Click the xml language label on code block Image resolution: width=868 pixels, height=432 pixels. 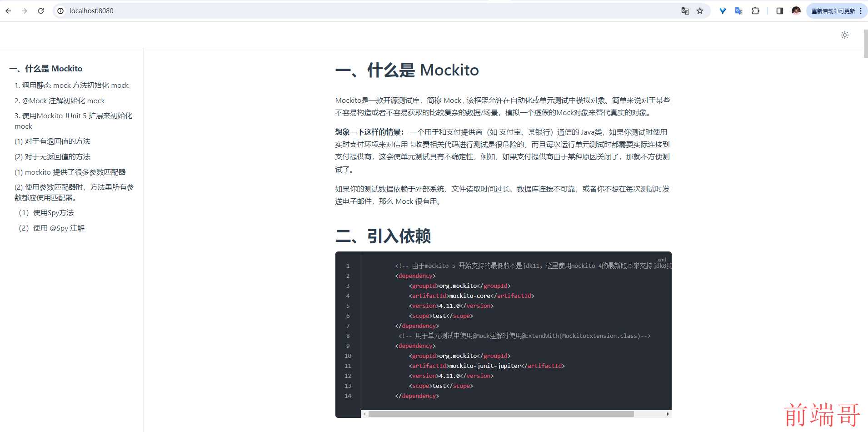661,260
